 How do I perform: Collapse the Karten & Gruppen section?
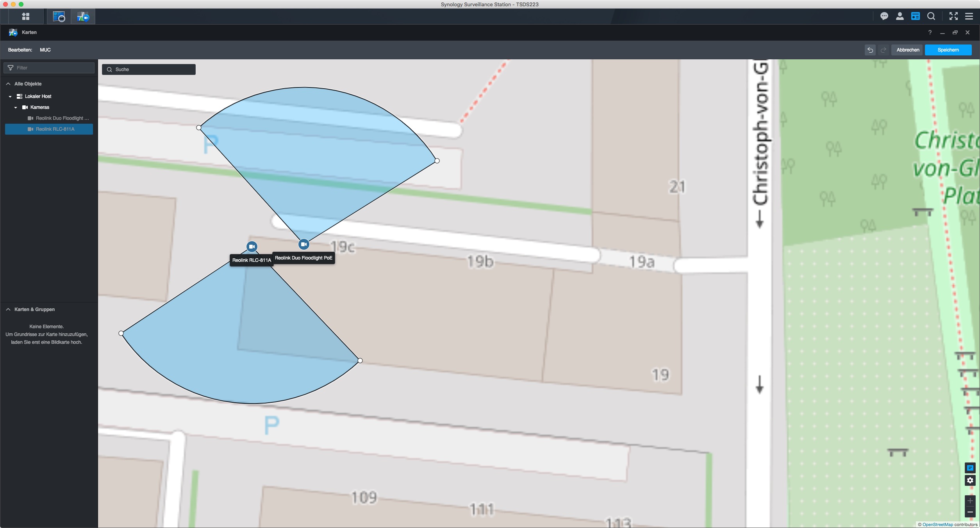click(8, 309)
